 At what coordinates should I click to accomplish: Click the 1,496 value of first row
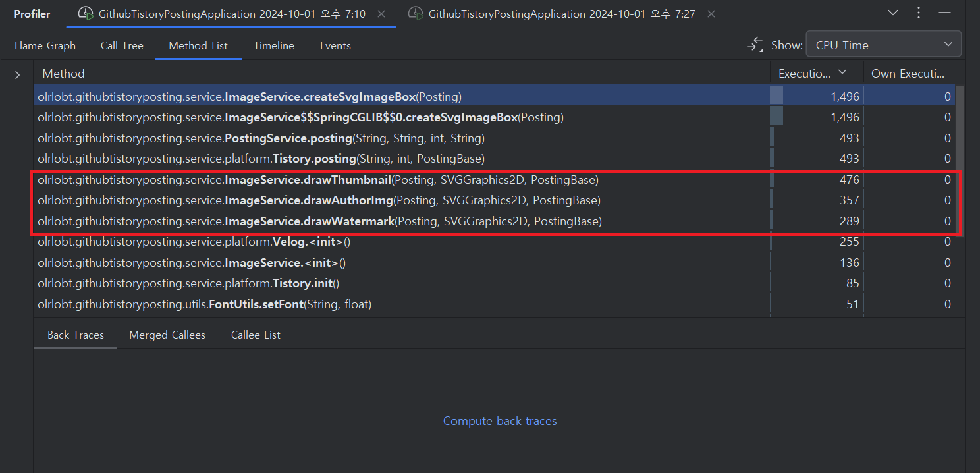tap(845, 97)
